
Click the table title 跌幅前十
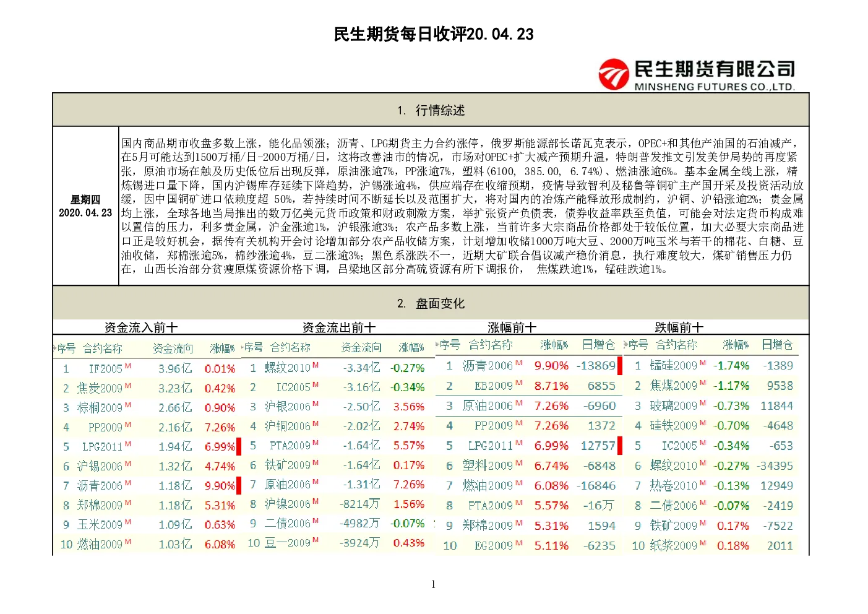pyautogui.click(x=679, y=327)
